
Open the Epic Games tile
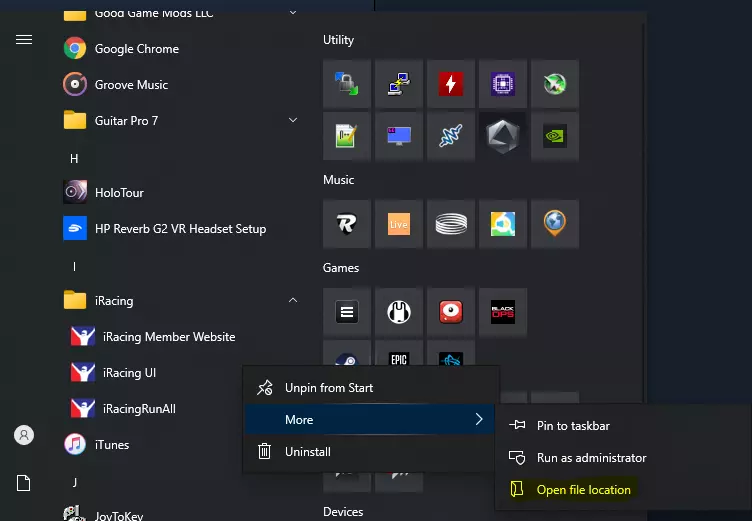coord(399,354)
